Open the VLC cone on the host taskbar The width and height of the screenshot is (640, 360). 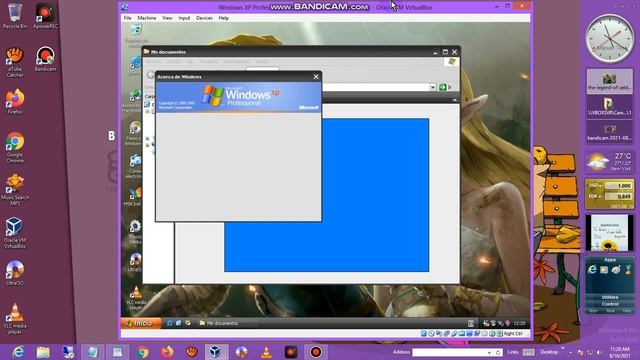click(x=266, y=352)
